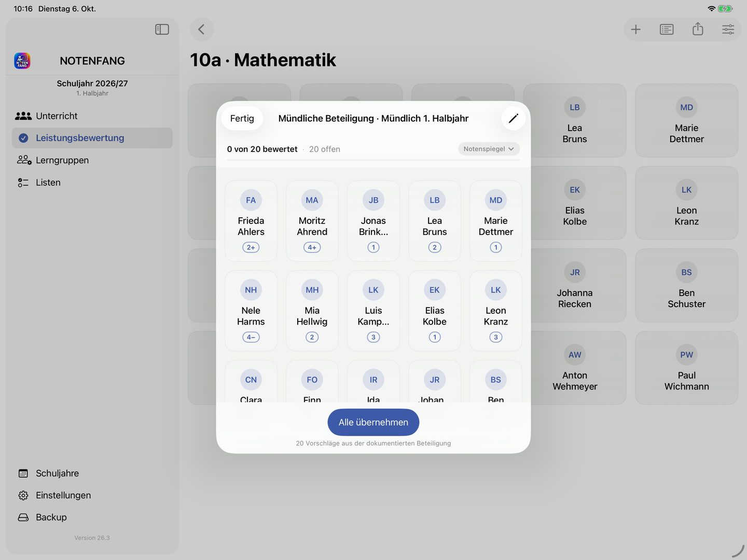Screen dimensions: 747x560
Task: Open Backup in the sidebar
Action: (92, 517)
